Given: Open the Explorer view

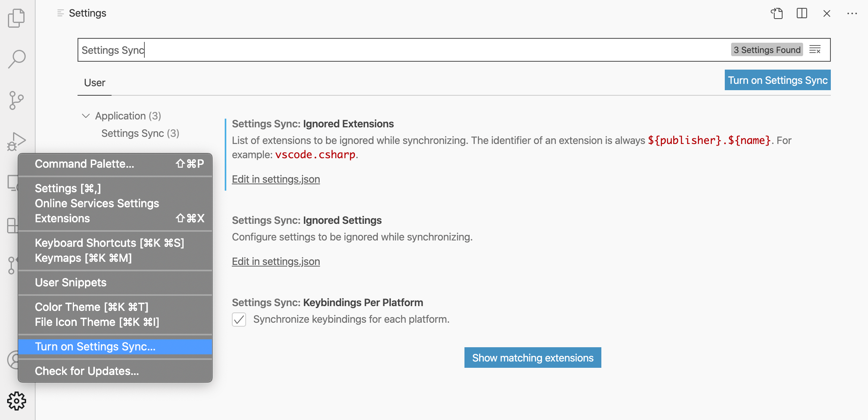Looking at the screenshot, I should (x=16, y=19).
